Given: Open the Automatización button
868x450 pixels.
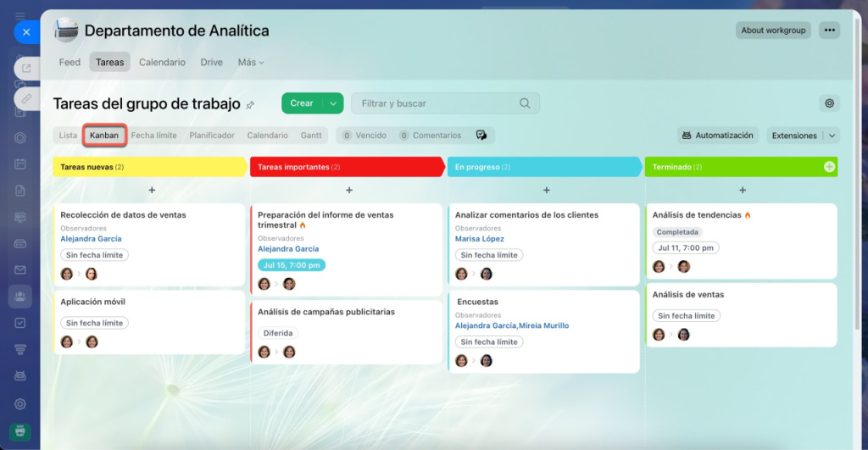Looking at the screenshot, I should coord(717,136).
